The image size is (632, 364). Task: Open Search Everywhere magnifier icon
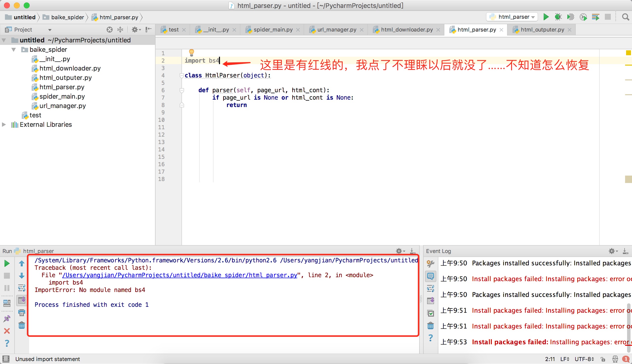626,17
